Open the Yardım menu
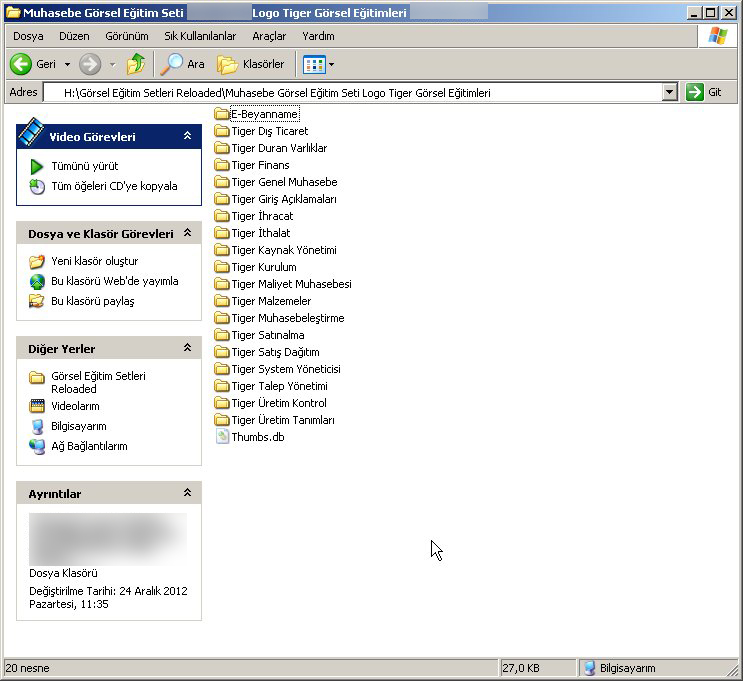 click(318, 36)
